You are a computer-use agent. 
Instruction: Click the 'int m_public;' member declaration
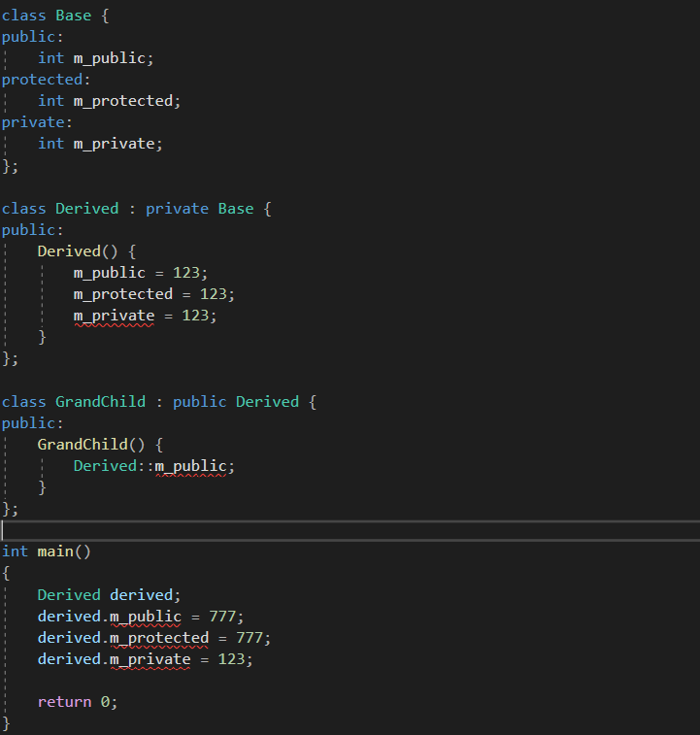pos(96,58)
